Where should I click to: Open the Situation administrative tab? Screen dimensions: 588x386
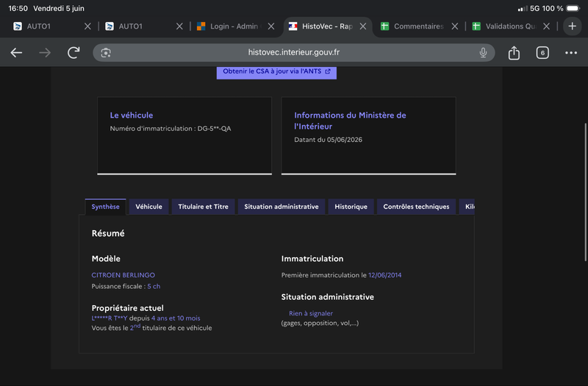click(x=282, y=207)
